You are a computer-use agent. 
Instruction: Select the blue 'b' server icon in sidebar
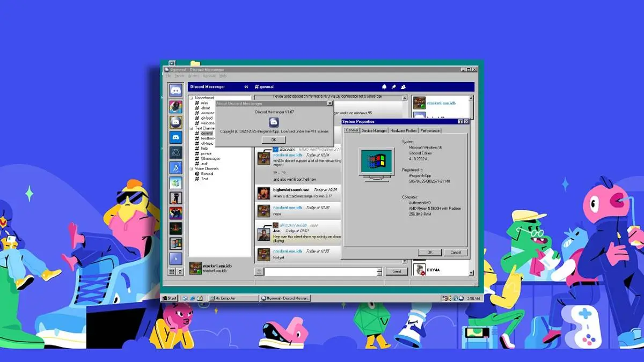(175, 259)
